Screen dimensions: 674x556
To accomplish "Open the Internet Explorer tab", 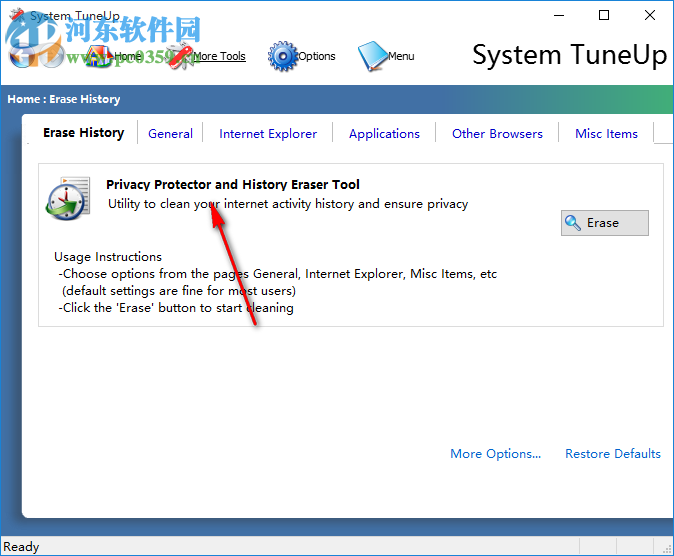I will pos(268,134).
